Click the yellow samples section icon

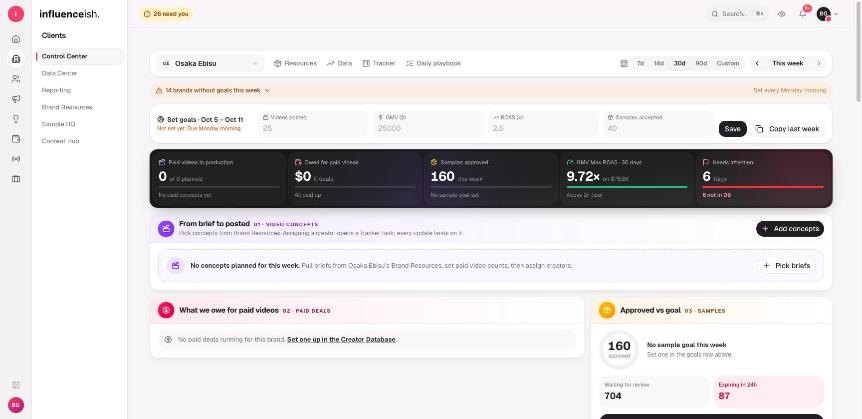tap(607, 310)
